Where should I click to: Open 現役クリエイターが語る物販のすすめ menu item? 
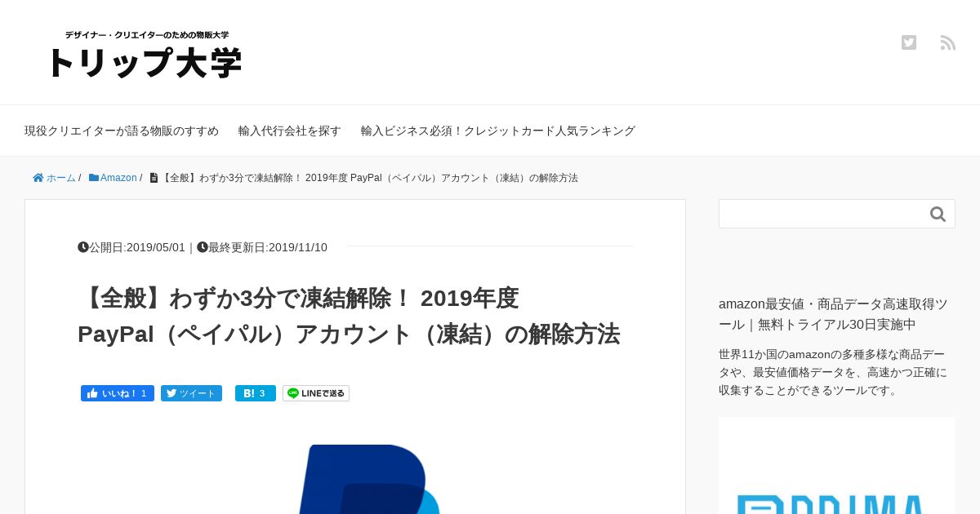click(122, 131)
